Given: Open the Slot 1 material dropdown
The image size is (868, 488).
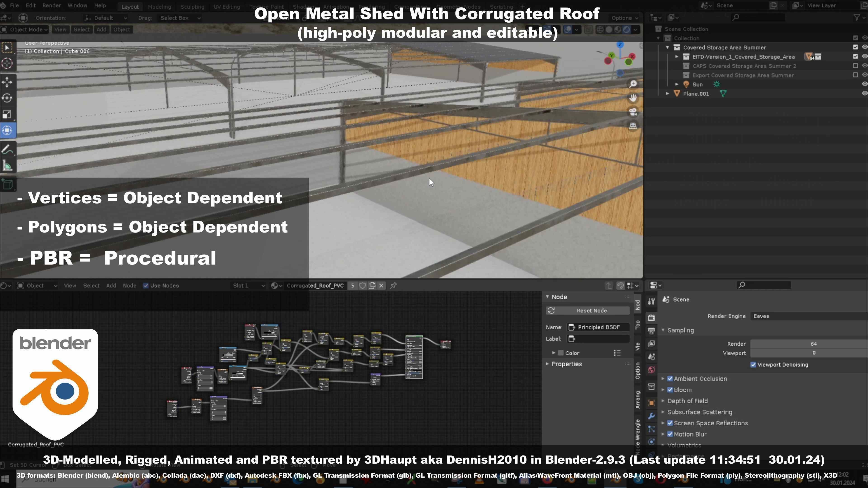Looking at the screenshot, I should click(248, 286).
